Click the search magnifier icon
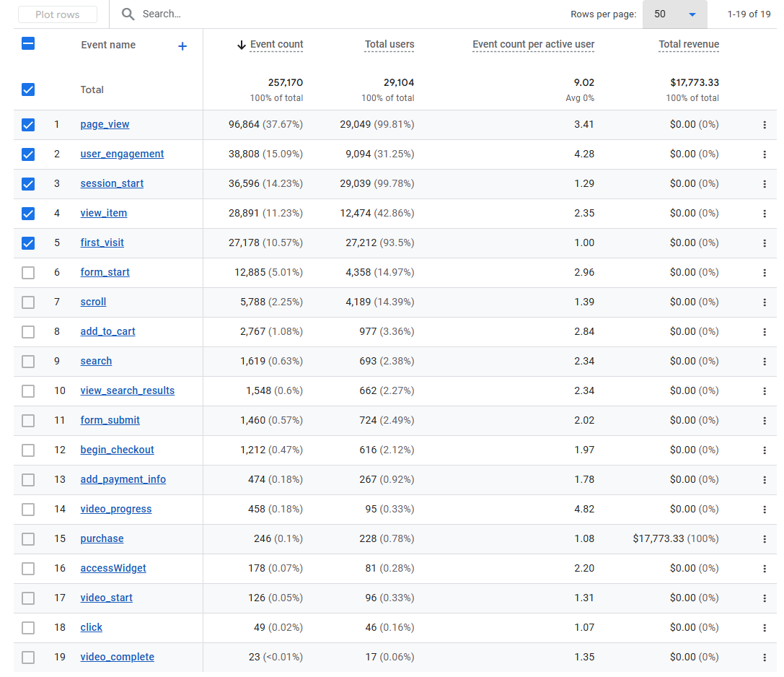This screenshot has width=784, height=677. [128, 14]
